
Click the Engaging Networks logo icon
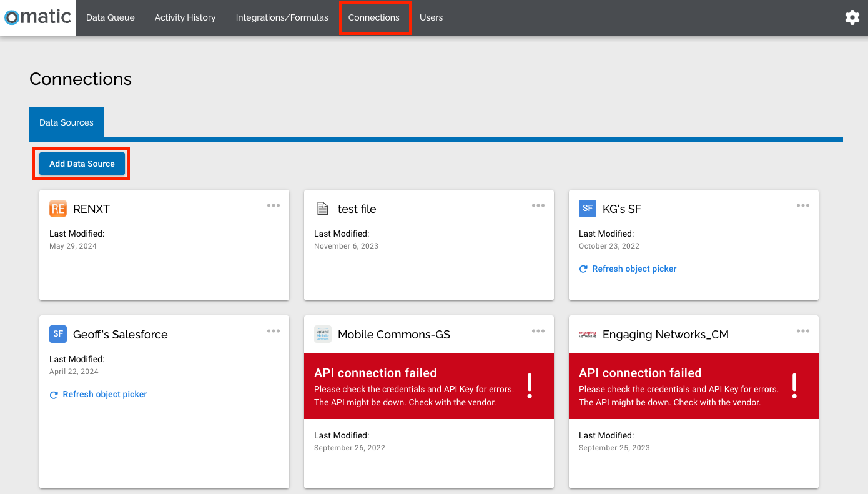pos(587,334)
